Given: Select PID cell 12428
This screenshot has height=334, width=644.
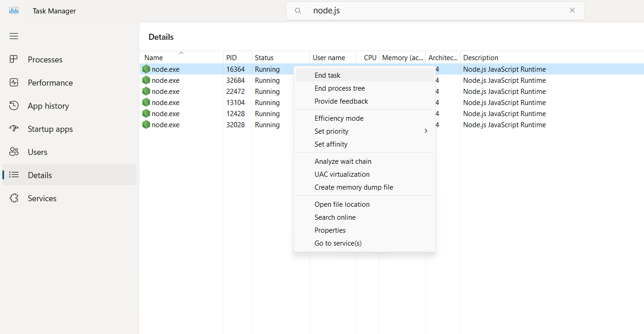Looking at the screenshot, I should pos(235,113).
